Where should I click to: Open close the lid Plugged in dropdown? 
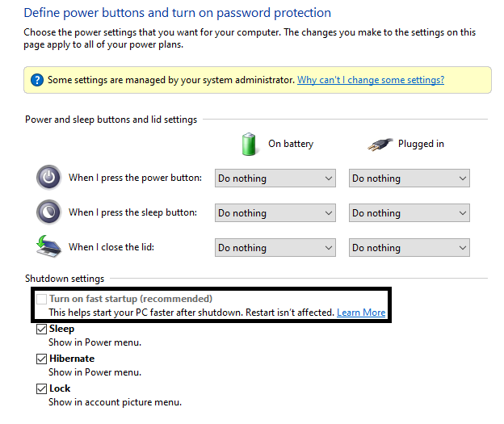tap(409, 247)
